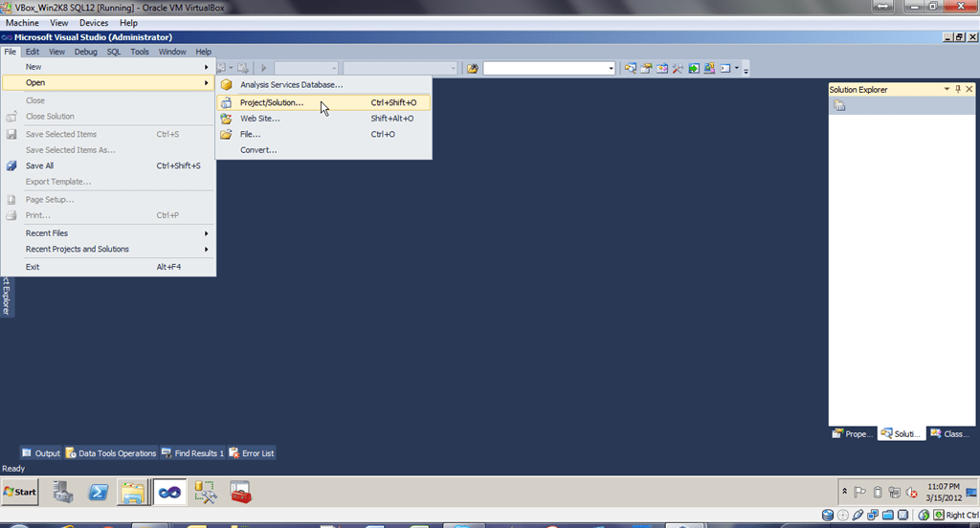Open the VirtualBox View menu
The height and width of the screenshot is (528, 980).
click(58, 23)
